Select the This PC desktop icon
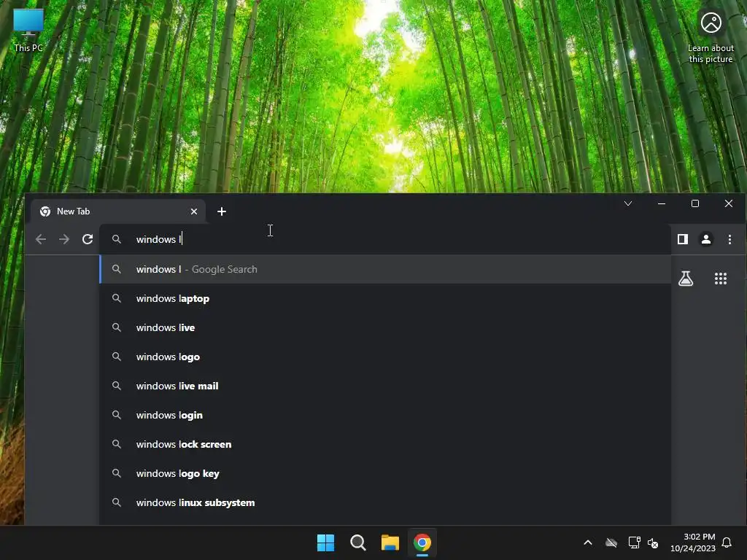 click(x=28, y=30)
